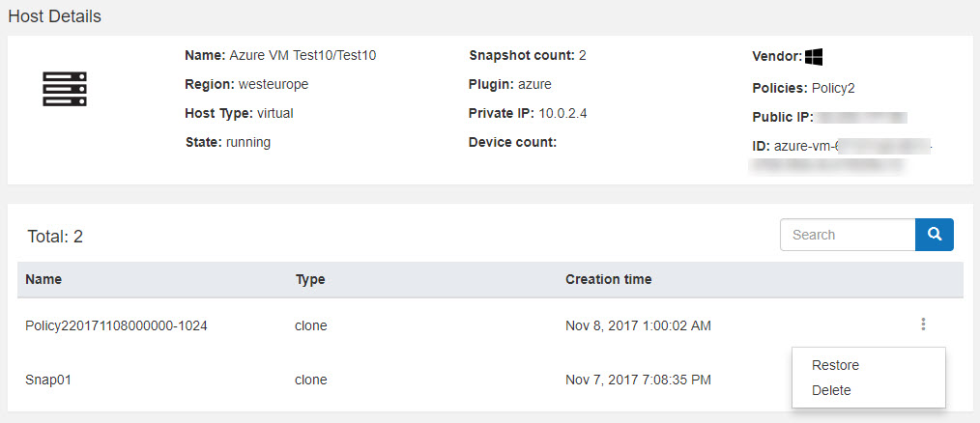Choose Delete in the context menu

[831, 390]
